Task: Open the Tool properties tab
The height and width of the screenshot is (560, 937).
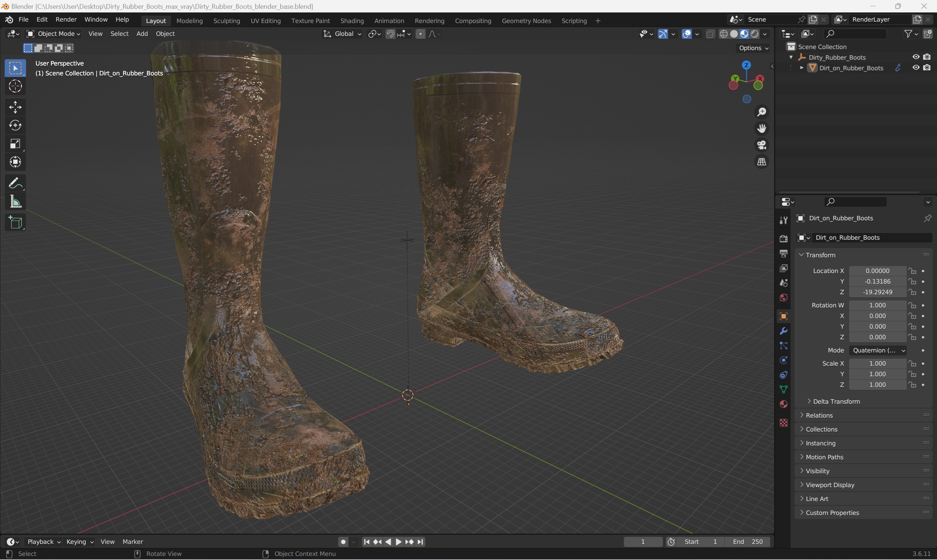Action: pyautogui.click(x=783, y=220)
